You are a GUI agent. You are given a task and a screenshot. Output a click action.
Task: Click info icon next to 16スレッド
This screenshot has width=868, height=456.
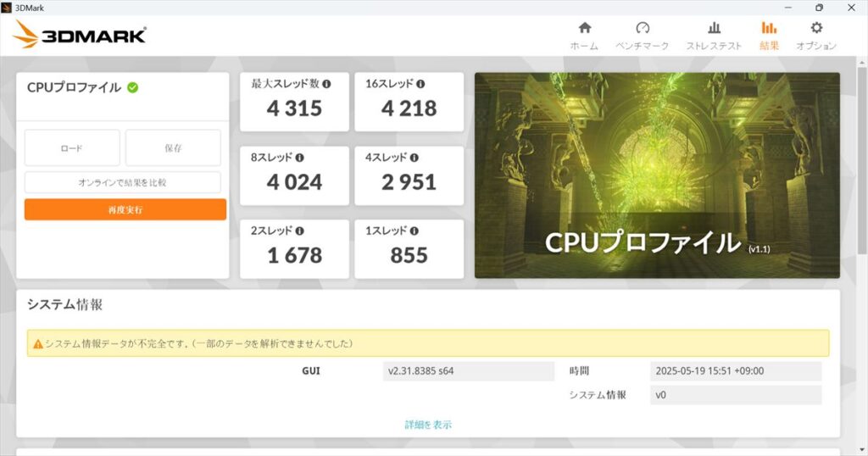point(420,84)
